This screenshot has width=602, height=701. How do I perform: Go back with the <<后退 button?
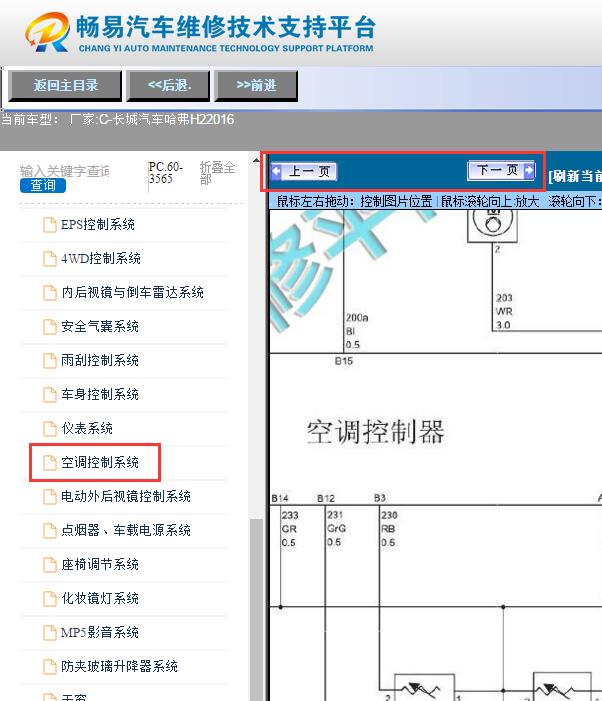pos(168,85)
